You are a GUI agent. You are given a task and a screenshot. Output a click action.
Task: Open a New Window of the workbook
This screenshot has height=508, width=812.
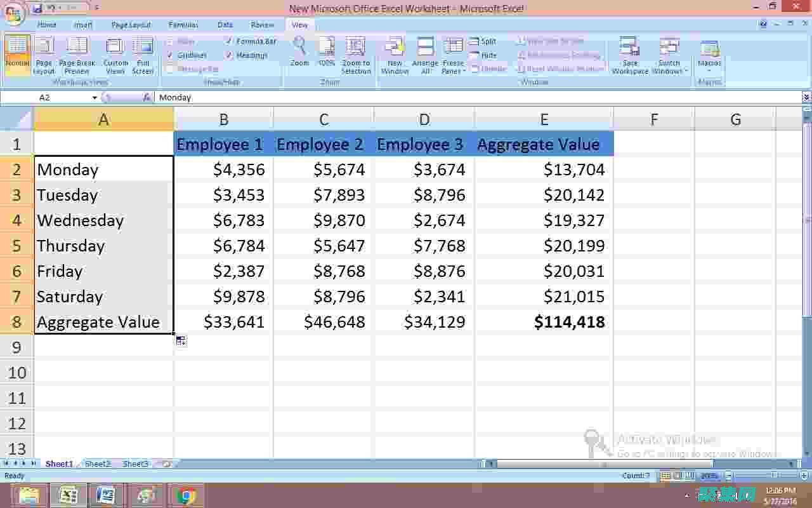tap(394, 54)
